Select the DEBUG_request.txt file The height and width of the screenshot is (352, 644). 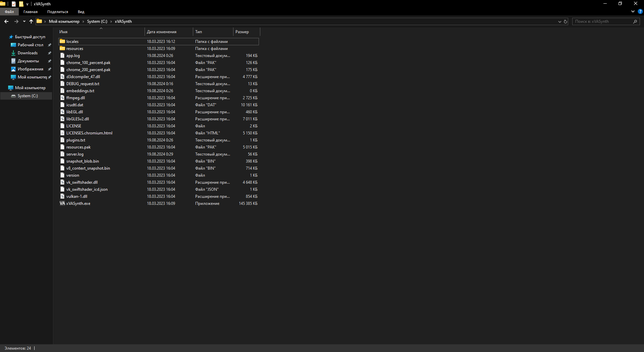click(x=159, y=84)
